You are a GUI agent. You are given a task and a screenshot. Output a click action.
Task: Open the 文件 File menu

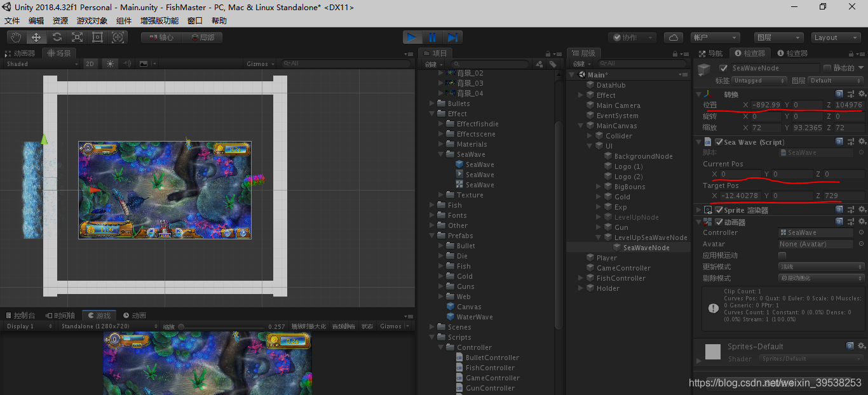(x=12, y=20)
